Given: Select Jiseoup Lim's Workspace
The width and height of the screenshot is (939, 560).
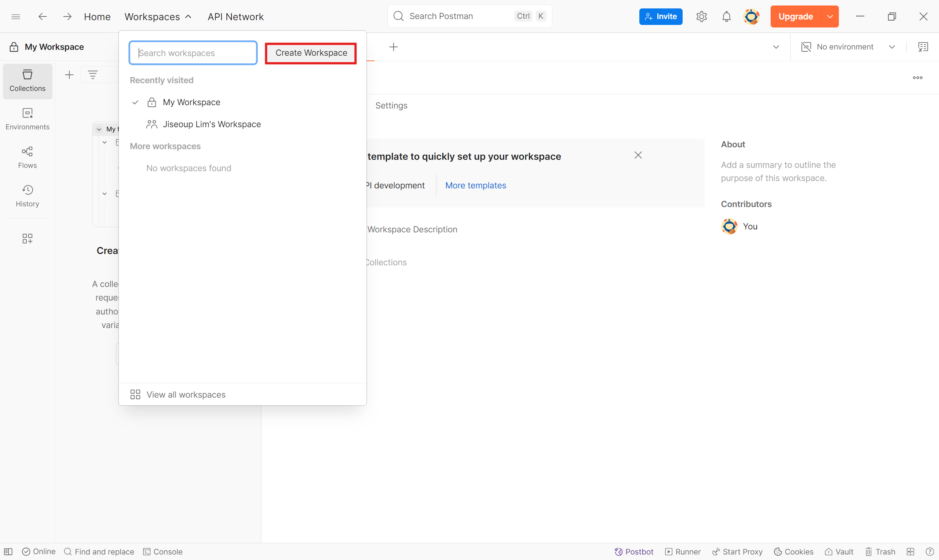Looking at the screenshot, I should point(242,124).
